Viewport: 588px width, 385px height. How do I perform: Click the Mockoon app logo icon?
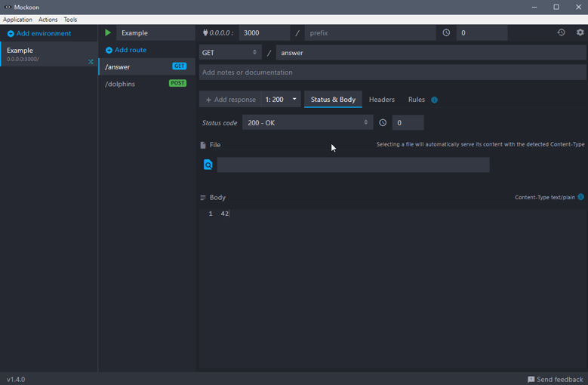click(8, 7)
